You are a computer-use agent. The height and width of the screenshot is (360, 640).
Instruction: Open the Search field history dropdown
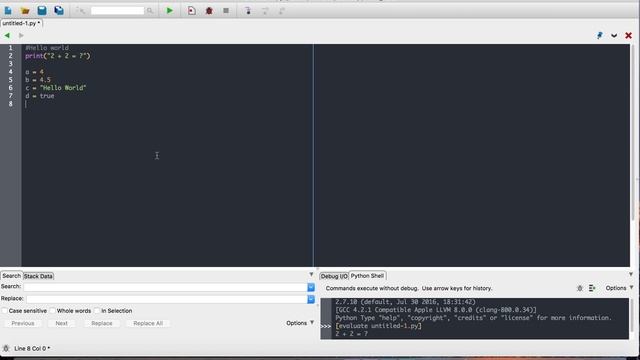point(311,287)
